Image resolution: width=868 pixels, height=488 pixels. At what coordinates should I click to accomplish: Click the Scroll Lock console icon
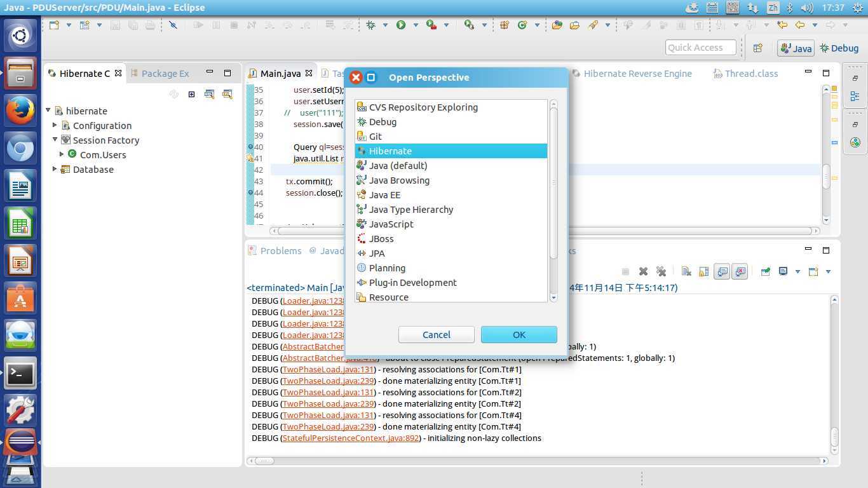click(x=704, y=271)
